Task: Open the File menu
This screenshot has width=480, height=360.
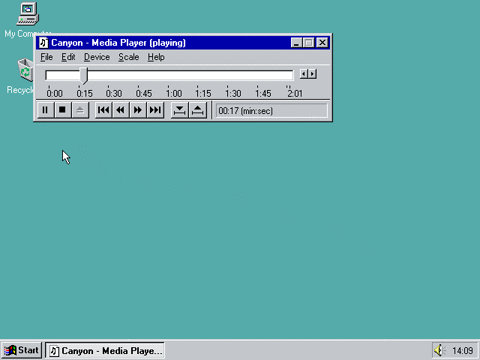Action: 47,57
